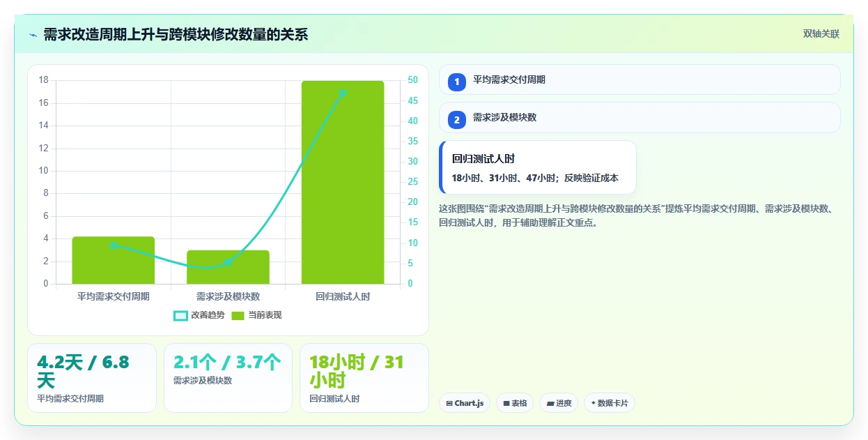This screenshot has width=868, height=440.
Task: Click the lightning icon beside the title
Action: tap(33, 35)
